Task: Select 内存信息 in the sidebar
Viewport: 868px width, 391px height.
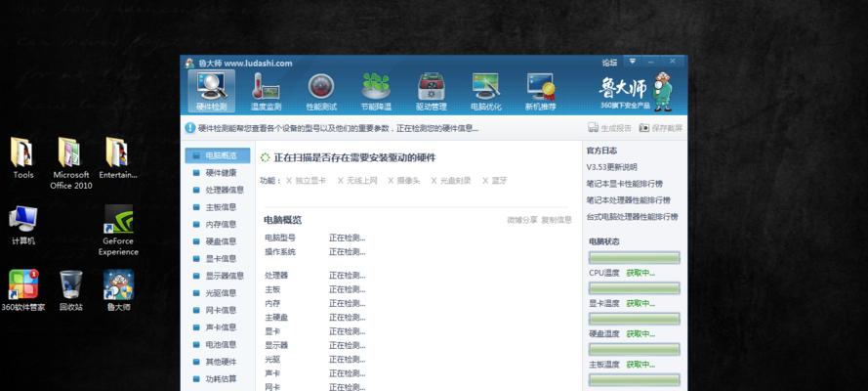Action: tap(217, 224)
